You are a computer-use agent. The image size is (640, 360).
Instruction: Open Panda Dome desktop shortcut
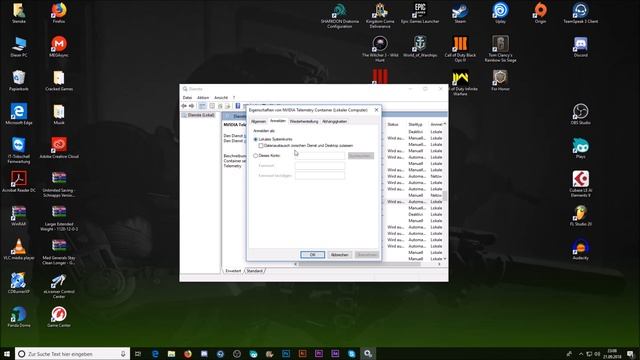coord(19,317)
